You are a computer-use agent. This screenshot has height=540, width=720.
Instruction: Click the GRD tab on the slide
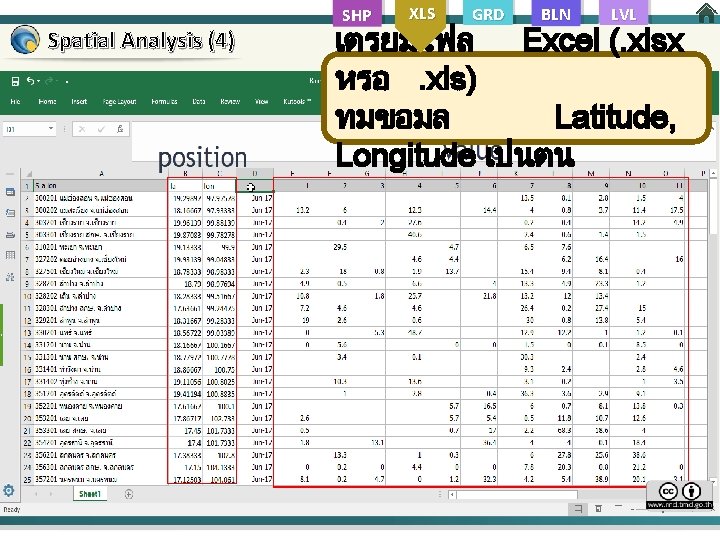coord(488,14)
